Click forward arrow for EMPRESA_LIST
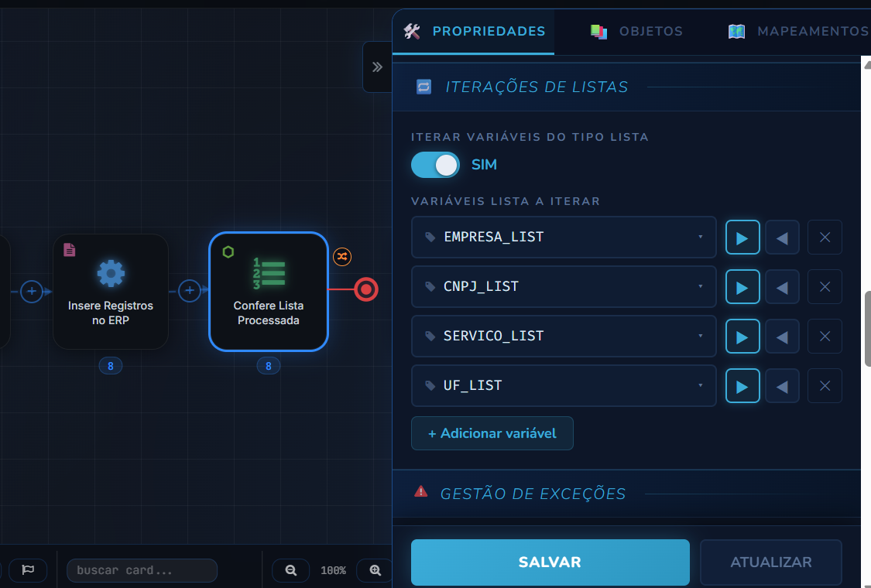 [742, 238]
